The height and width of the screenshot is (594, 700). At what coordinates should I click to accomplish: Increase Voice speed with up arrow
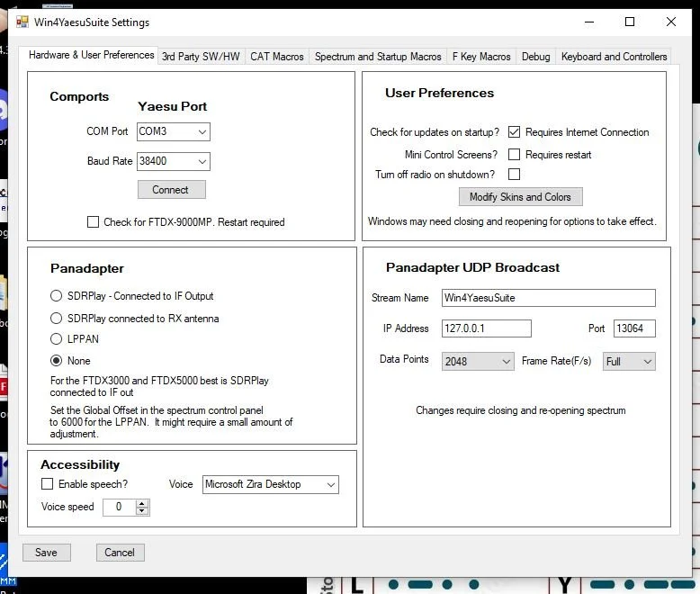142,503
